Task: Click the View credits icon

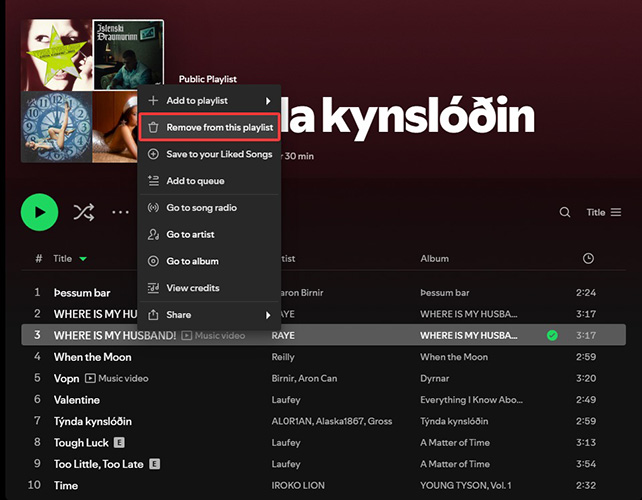Action: pyautogui.click(x=153, y=288)
